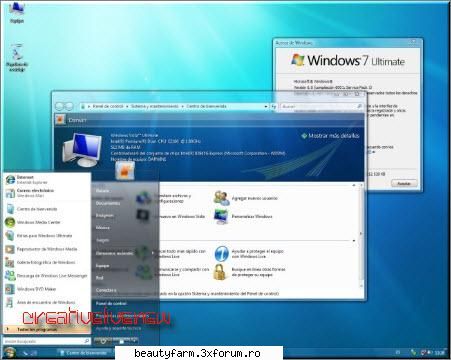451x360 pixels.
Task: Select Red in Start menu
Action: 99,278
